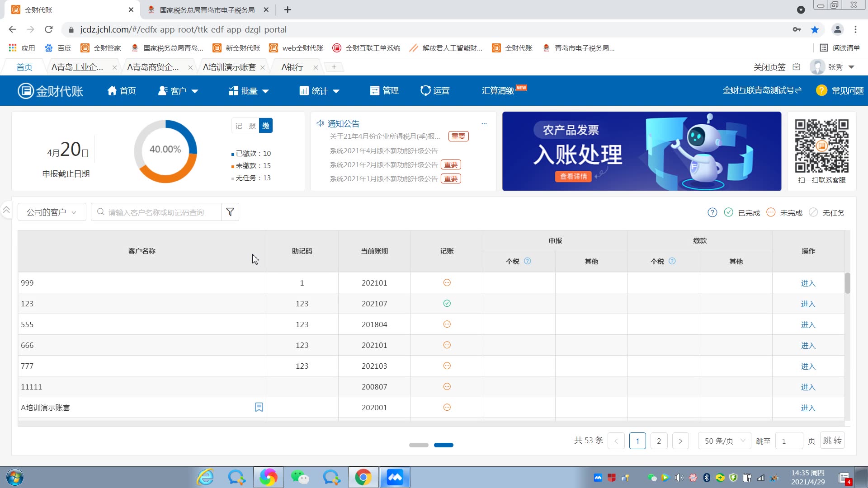This screenshot has height=488, width=868.
Task: Bookmark this page with the star icon
Action: point(815,29)
